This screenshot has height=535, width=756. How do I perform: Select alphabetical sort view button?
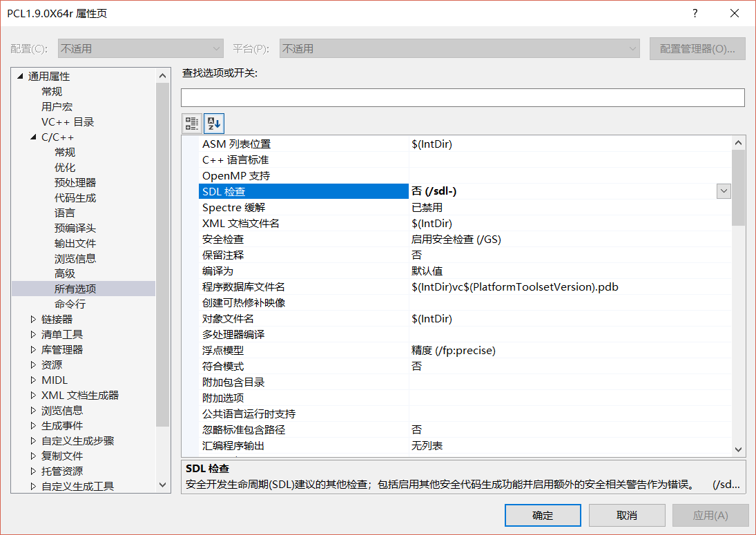pos(214,124)
